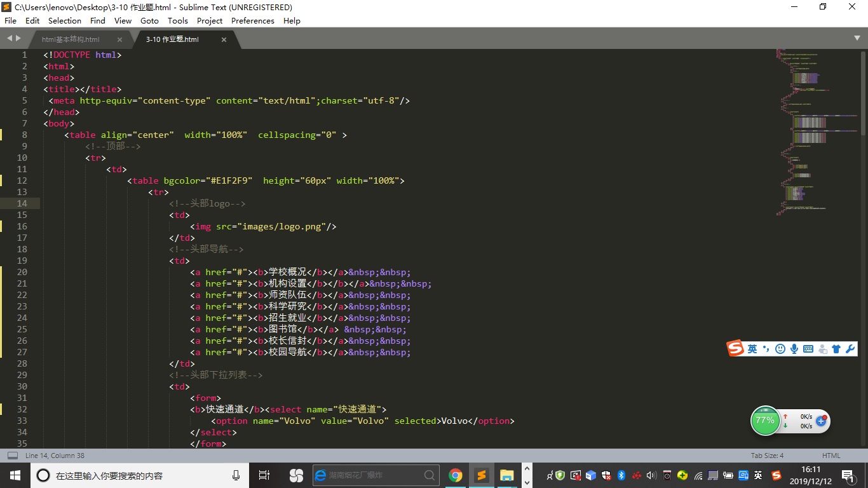868x488 pixels.
Task: Go to previous tab with left arrow
Action: (x=10, y=39)
